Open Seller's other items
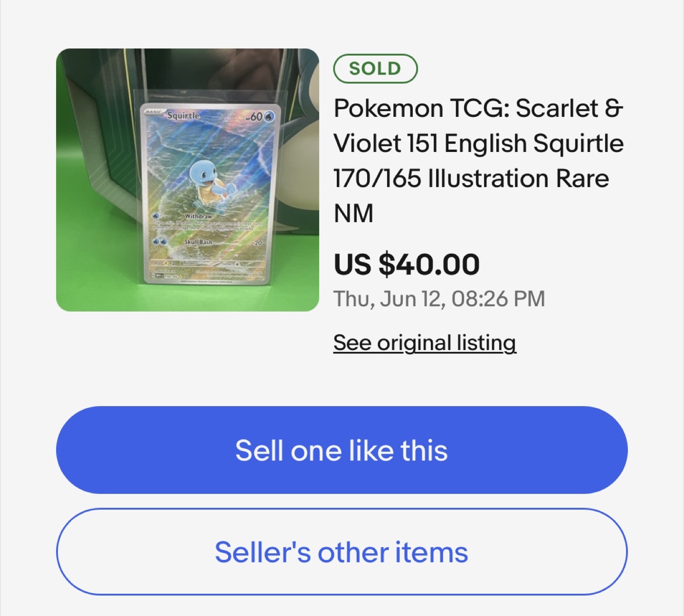 pyautogui.click(x=342, y=552)
